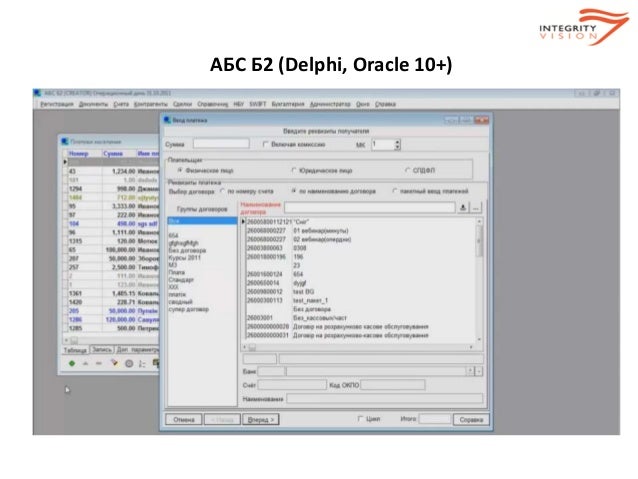The height and width of the screenshot is (479, 638).
Task: Select 'Без договора' in contract groups list
Action: (x=188, y=250)
